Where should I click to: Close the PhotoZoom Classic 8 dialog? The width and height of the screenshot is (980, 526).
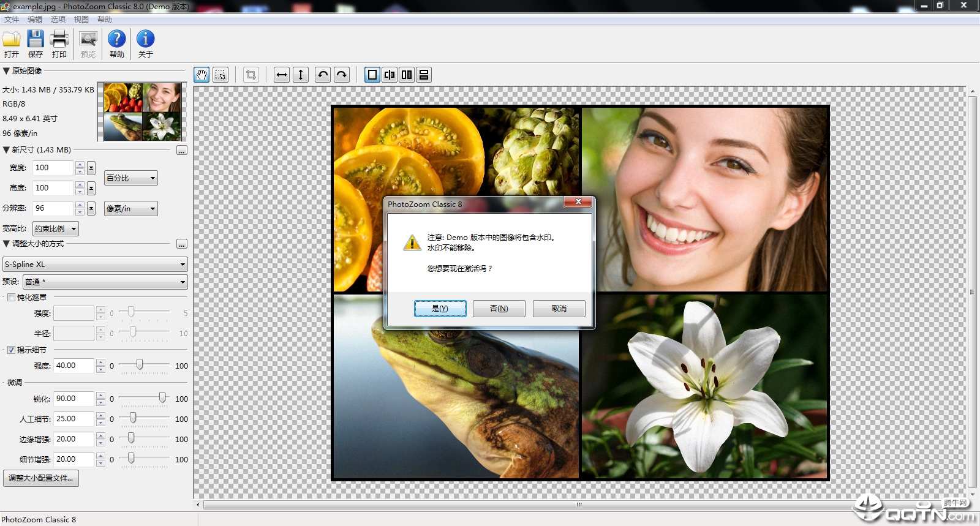[x=578, y=202]
